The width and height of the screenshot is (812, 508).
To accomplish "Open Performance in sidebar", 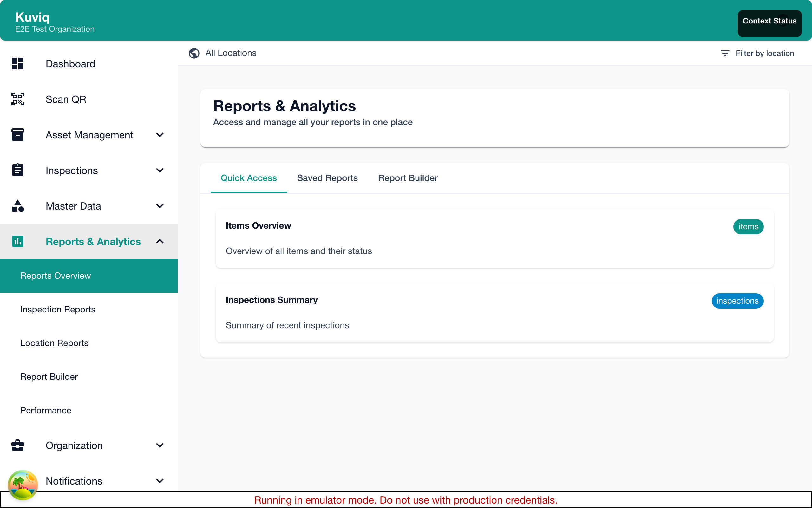I will [x=88, y=410].
